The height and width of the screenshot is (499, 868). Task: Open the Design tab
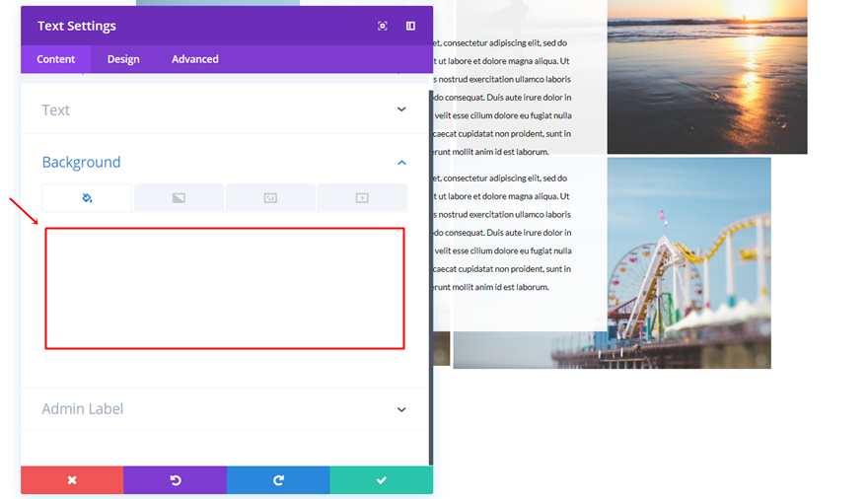coord(123,59)
